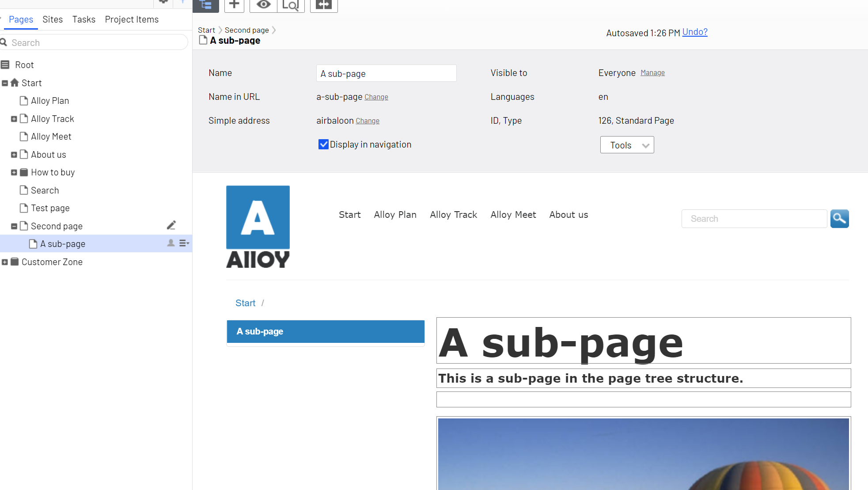
Task: Click the preview magnifier toolbar icon
Action: click(291, 5)
